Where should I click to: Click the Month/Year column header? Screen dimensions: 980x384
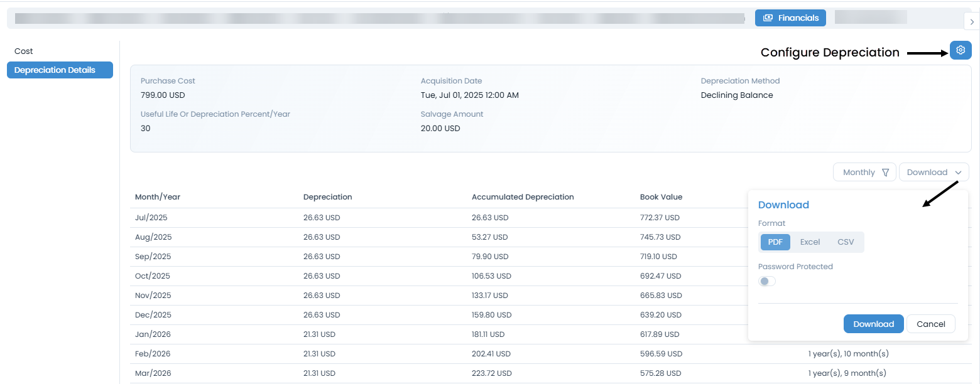pos(157,196)
